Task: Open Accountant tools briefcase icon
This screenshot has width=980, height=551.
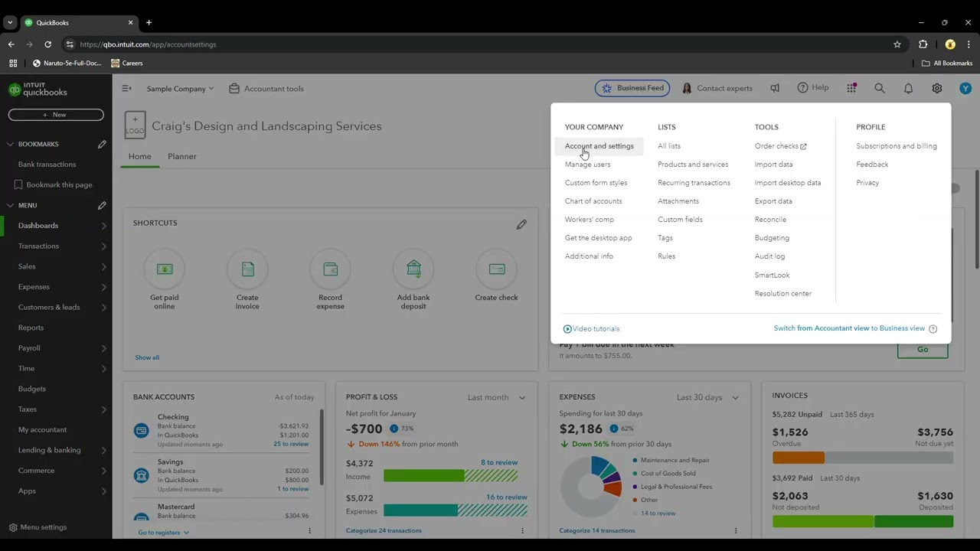Action: (x=234, y=89)
